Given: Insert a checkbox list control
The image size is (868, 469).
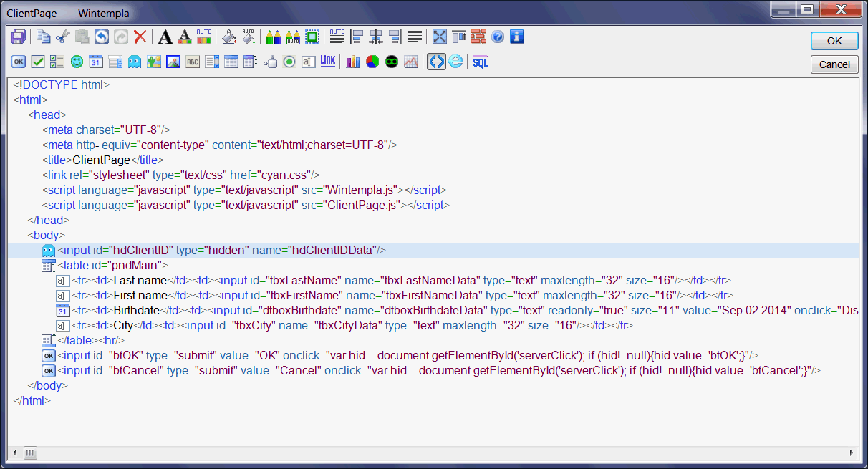Looking at the screenshot, I should (x=57, y=62).
